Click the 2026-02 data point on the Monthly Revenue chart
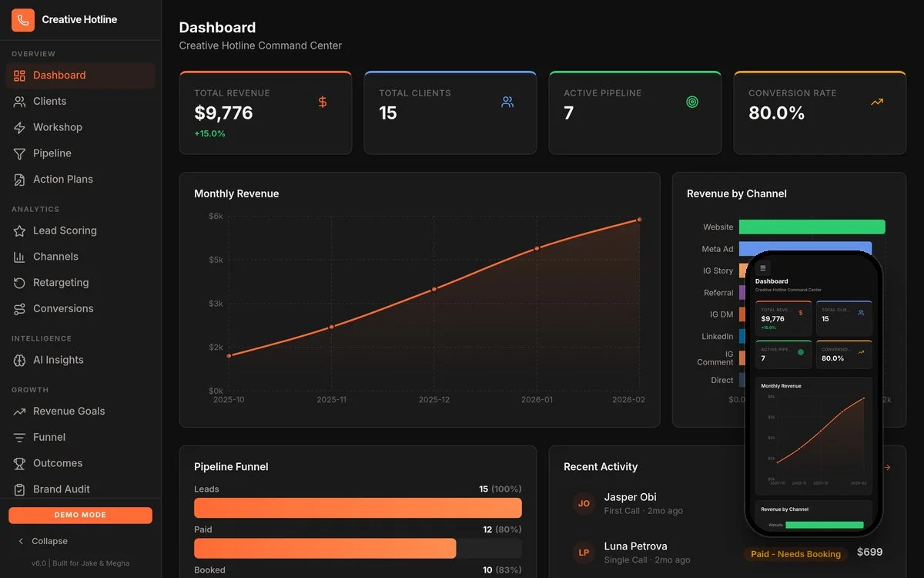The width and height of the screenshot is (924, 578). point(639,220)
